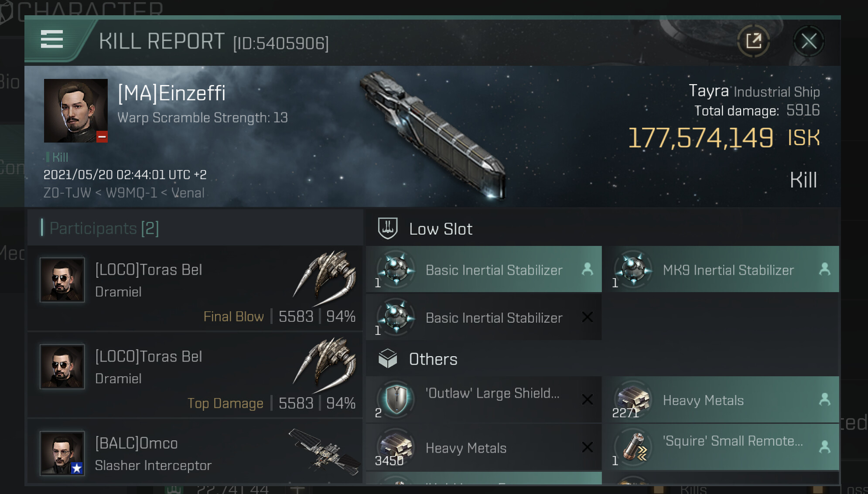Screen dimensions: 868x494
Task: Click the Low Slot section header
Action: tap(441, 229)
